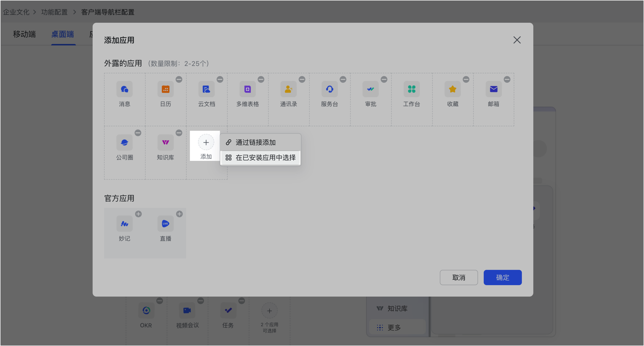The image size is (644, 346).
Task: Click the 收藏 favorites star icon
Action: click(x=453, y=89)
